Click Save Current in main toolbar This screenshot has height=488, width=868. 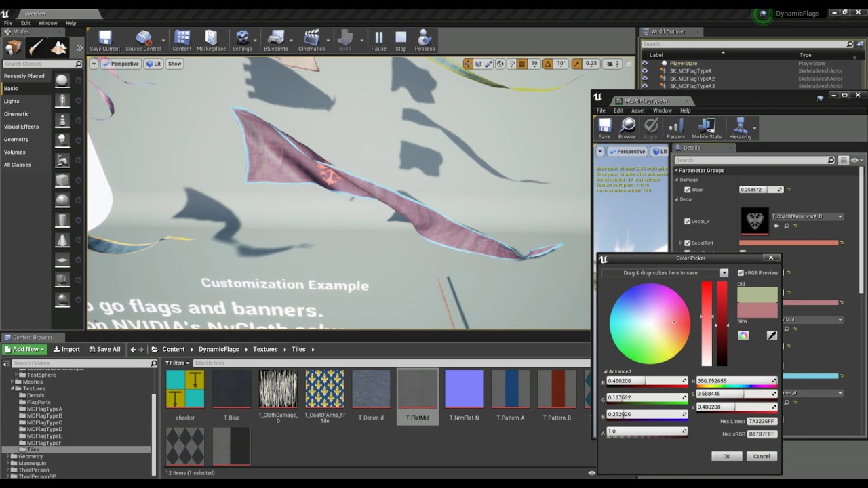(104, 41)
